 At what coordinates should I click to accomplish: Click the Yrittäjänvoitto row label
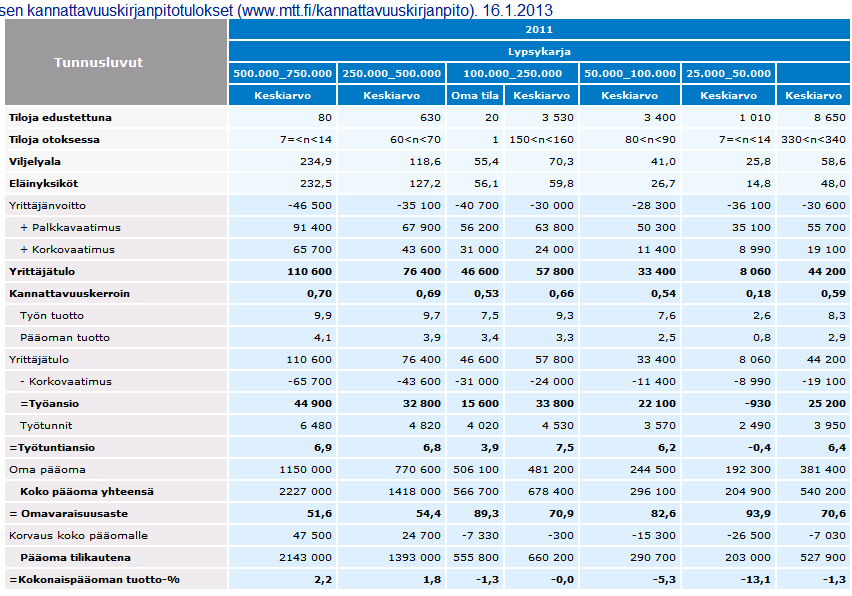[x=47, y=205]
